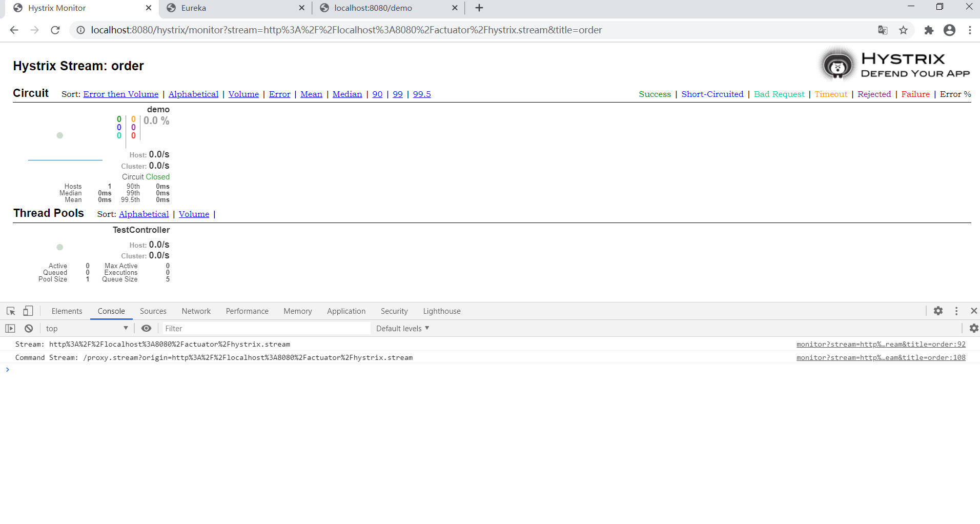Sort circuits by Error then Volume
Image resolution: width=980 pixels, height=524 pixels.
[121, 94]
